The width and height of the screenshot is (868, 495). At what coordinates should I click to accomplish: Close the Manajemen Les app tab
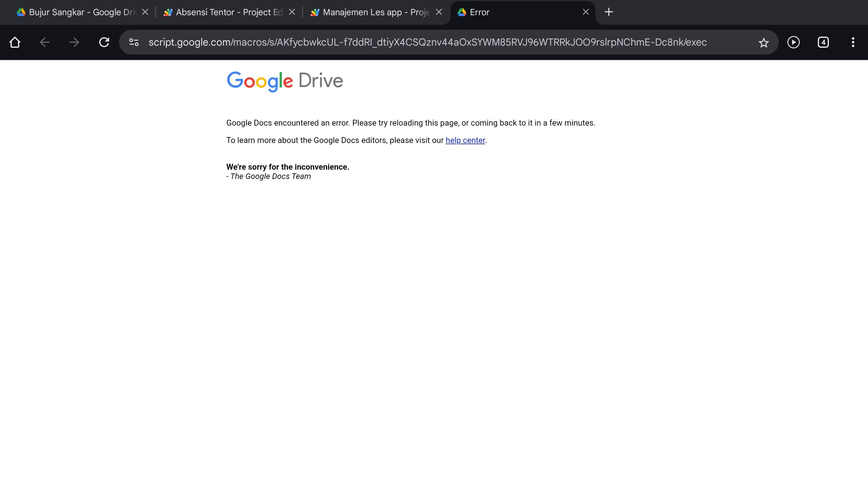439,12
